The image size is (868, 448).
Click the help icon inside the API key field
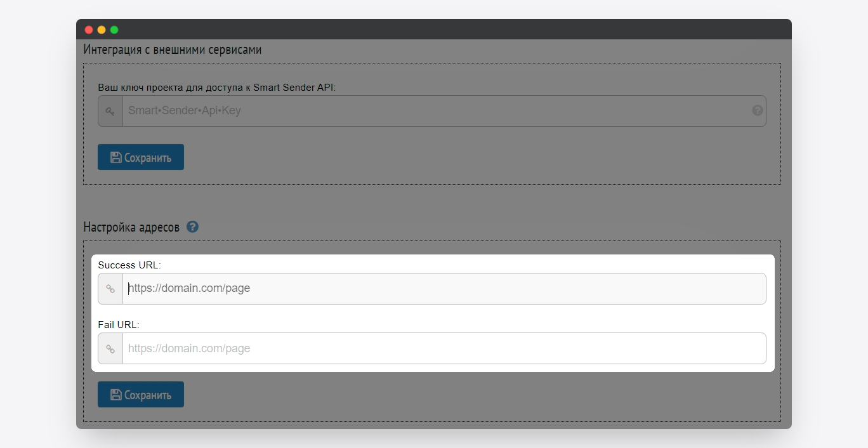coord(757,110)
